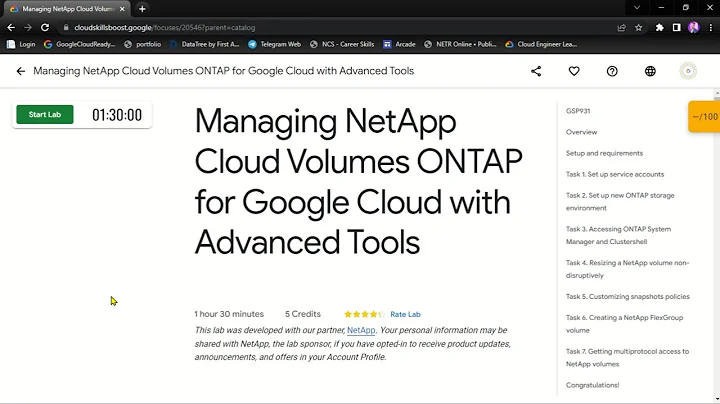
Task: Click the Start Lab button
Action: coord(45,115)
